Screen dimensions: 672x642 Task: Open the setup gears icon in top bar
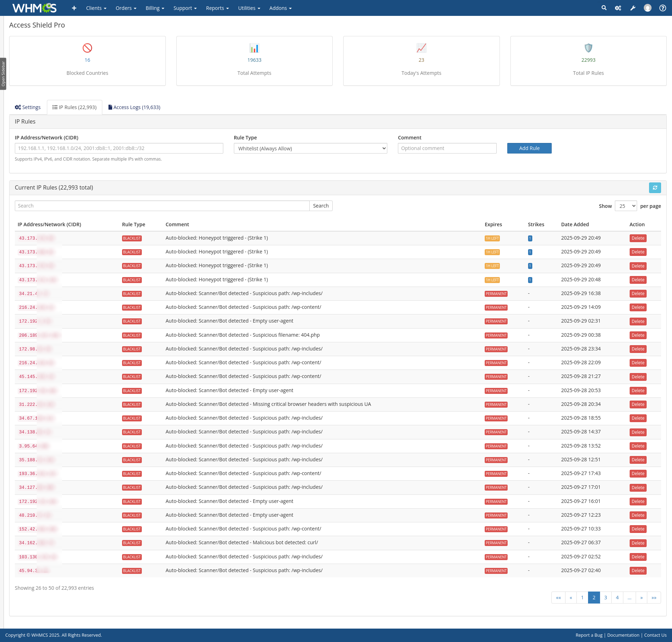coord(618,8)
